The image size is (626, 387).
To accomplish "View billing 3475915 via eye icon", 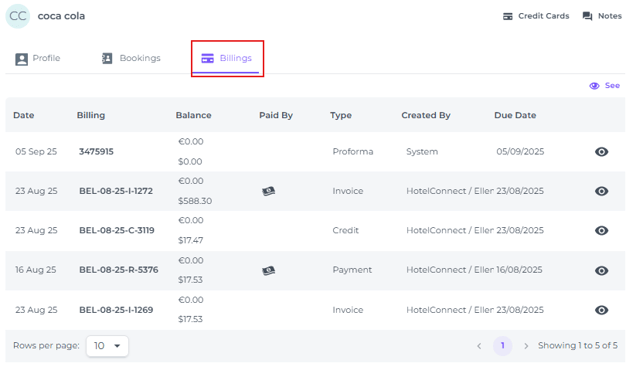I will 601,152.
